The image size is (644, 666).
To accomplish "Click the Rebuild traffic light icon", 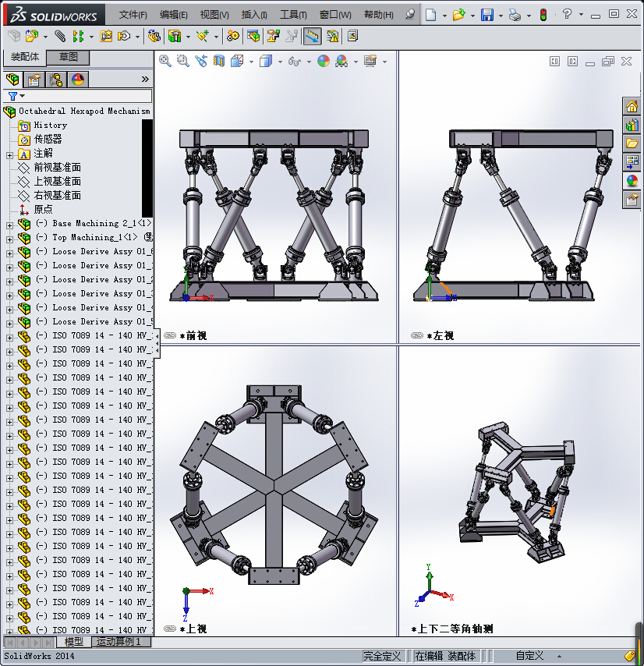I will tap(543, 16).
